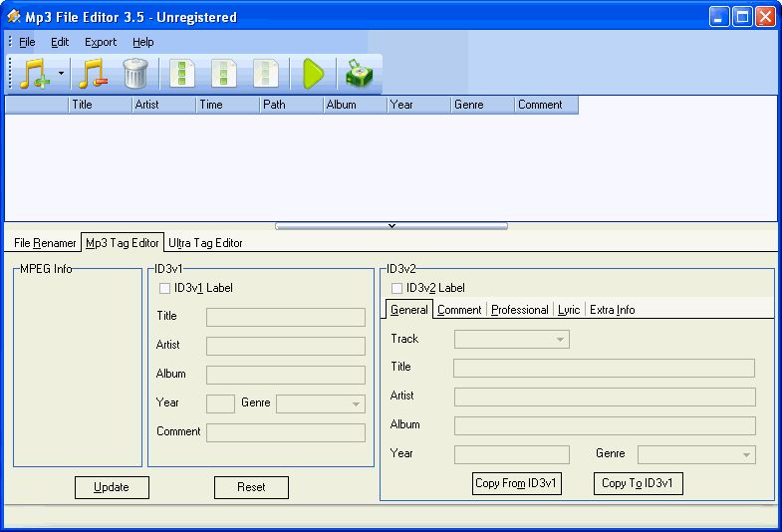
Task: Open the dropdown arrow beside add files
Action: pyautogui.click(x=61, y=74)
